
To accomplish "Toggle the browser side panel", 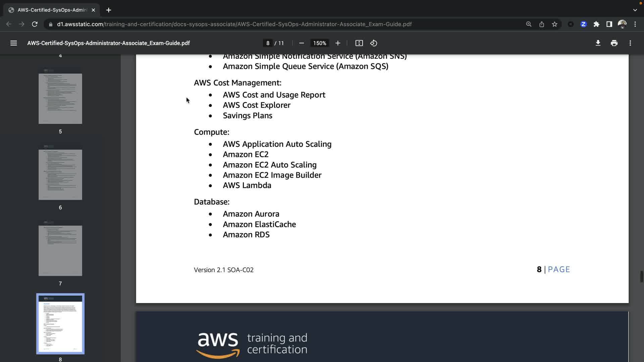I will (x=609, y=24).
